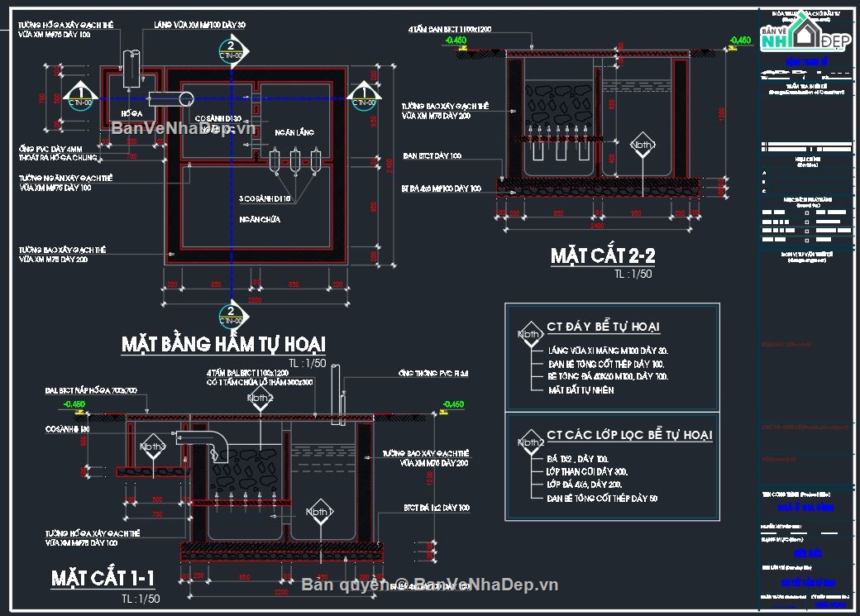
Task: Select the bottom section marker circle below the plan
Action: coord(229,315)
